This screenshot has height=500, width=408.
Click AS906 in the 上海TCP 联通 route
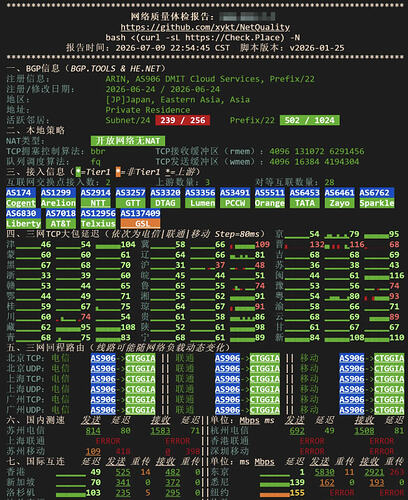[227, 379]
